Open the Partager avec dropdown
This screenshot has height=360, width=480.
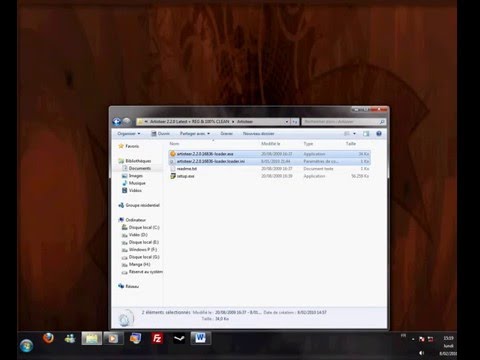tap(195, 134)
